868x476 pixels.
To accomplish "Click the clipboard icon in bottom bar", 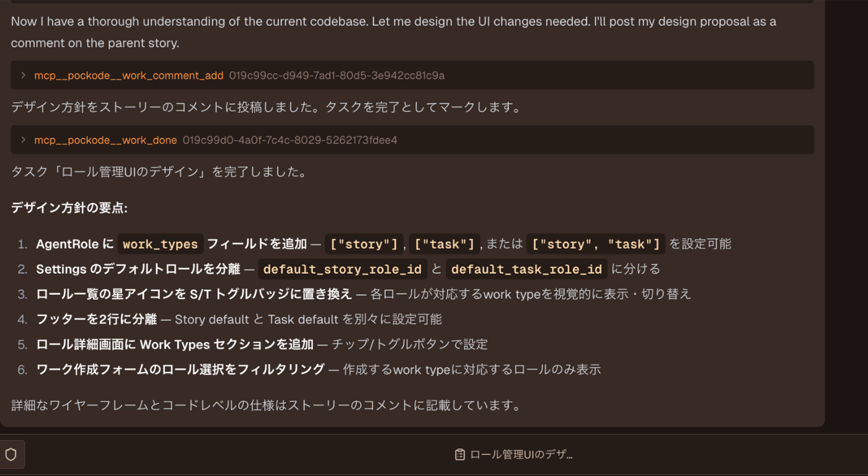I will coord(459,454).
